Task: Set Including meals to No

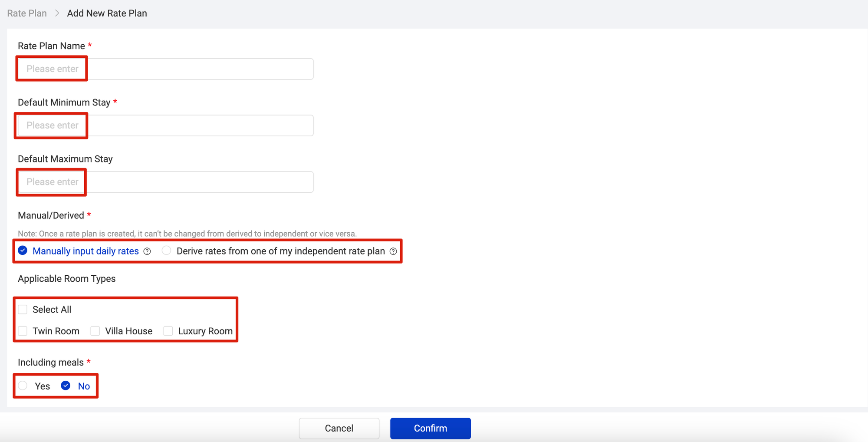Action: coord(66,386)
